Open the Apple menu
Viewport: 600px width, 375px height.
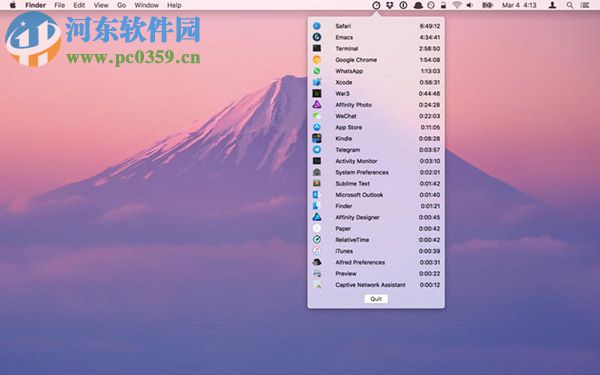[13, 5]
